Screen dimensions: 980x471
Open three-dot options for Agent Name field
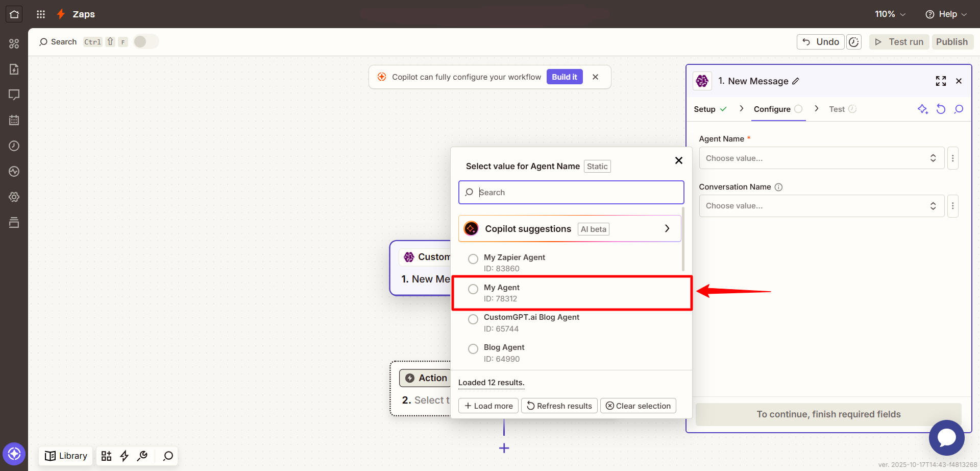click(x=952, y=158)
